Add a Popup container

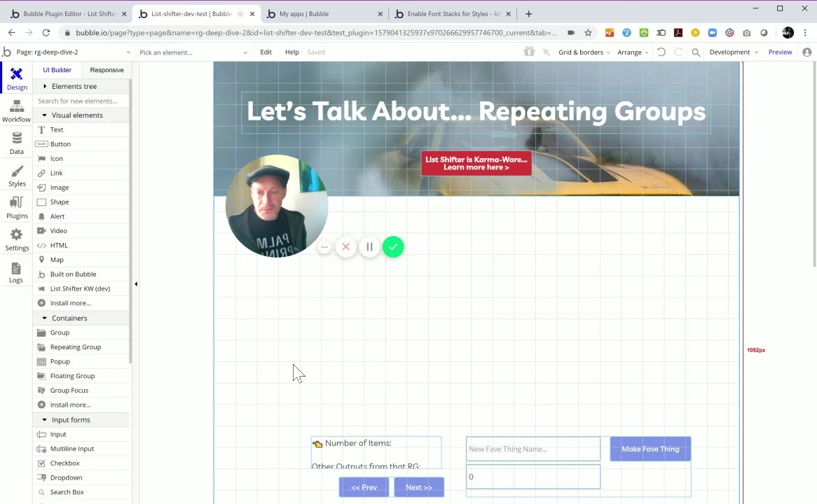click(x=81, y=361)
